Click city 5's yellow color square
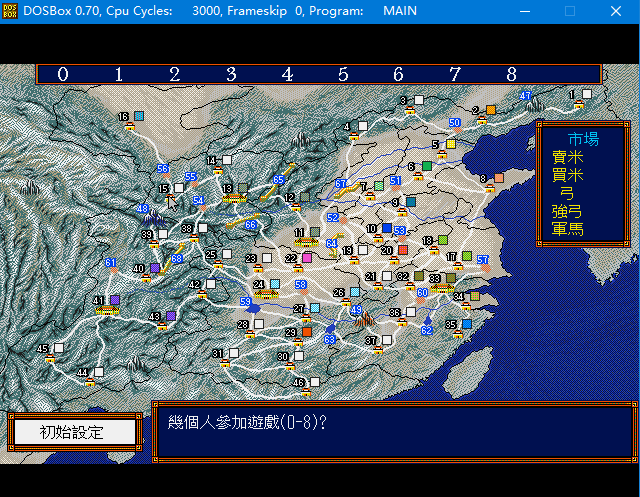Viewport: 640px width, 497px height. pos(451,144)
